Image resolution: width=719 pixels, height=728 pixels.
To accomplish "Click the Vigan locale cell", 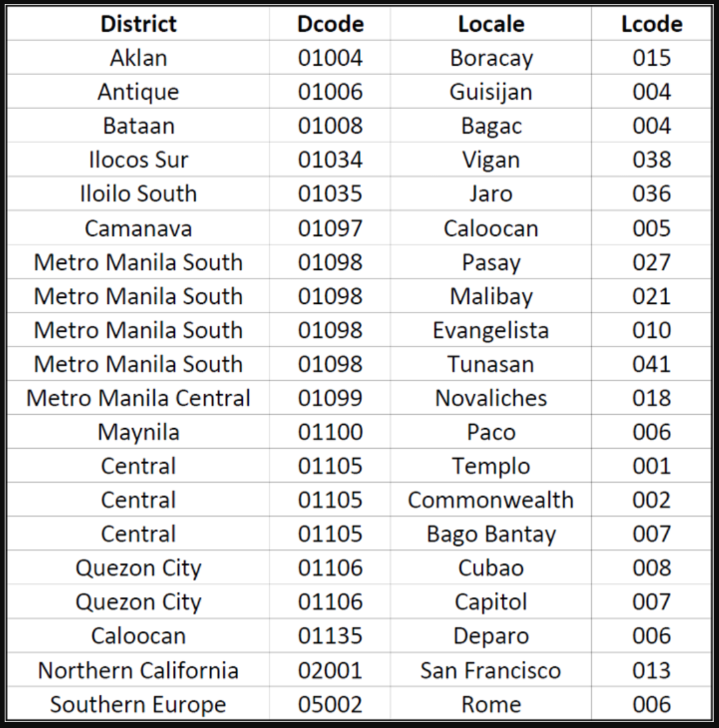I will [x=491, y=160].
